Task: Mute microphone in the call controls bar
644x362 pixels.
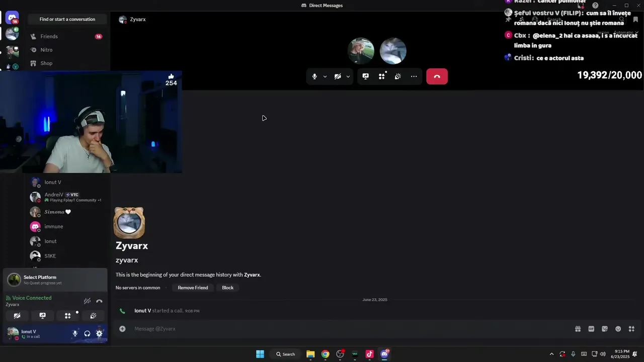Action: (x=314, y=76)
